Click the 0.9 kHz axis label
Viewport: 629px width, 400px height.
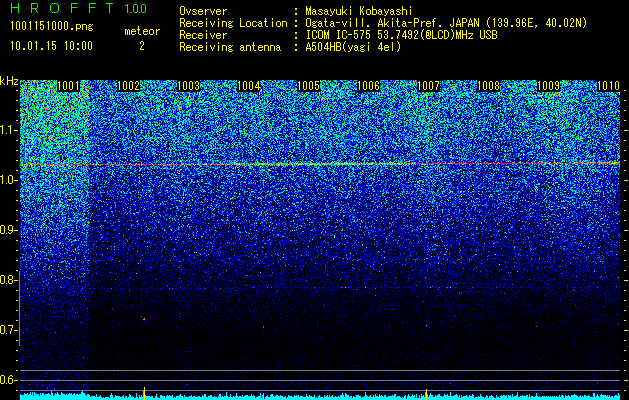click(x=8, y=230)
